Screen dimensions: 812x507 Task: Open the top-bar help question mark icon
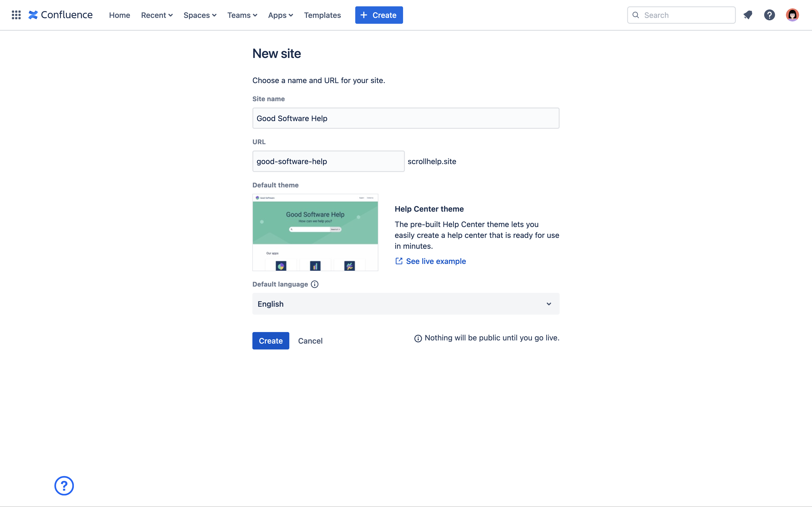coord(769,15)
